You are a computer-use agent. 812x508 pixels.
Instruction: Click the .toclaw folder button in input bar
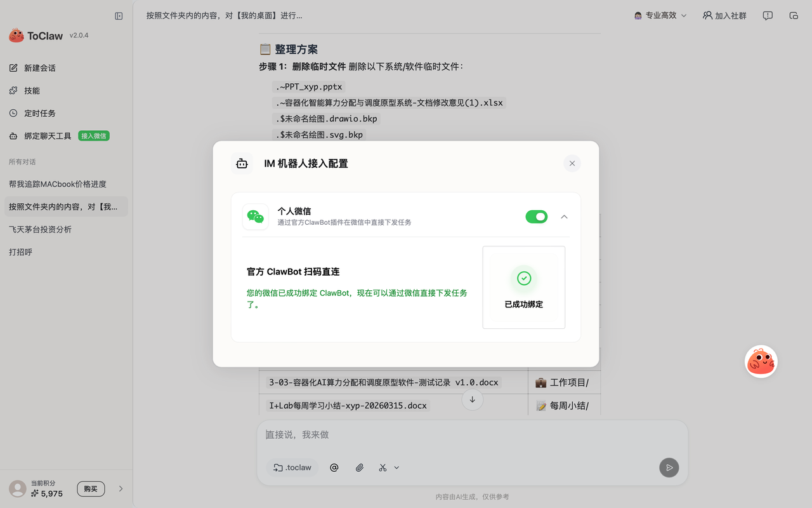(292, 467)
